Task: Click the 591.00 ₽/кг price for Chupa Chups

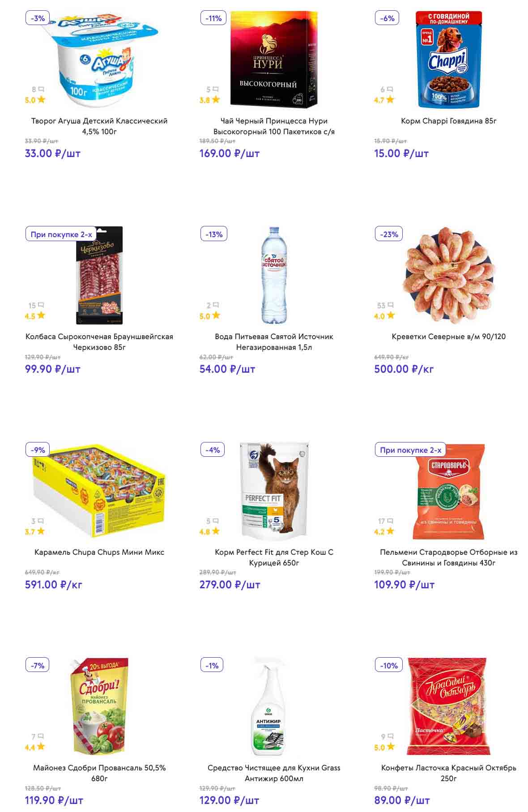Action: coord(54,585)
